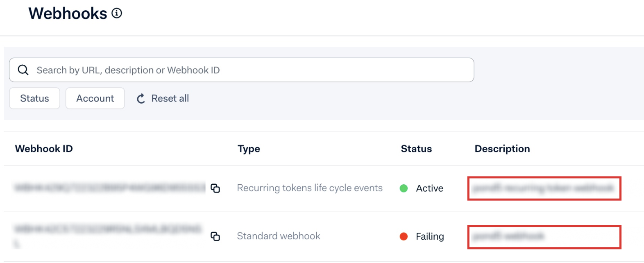Click the search magnifier icon
Image resolution: width=644 pixels, height=263 pixels.
click(x=23, y=70)
